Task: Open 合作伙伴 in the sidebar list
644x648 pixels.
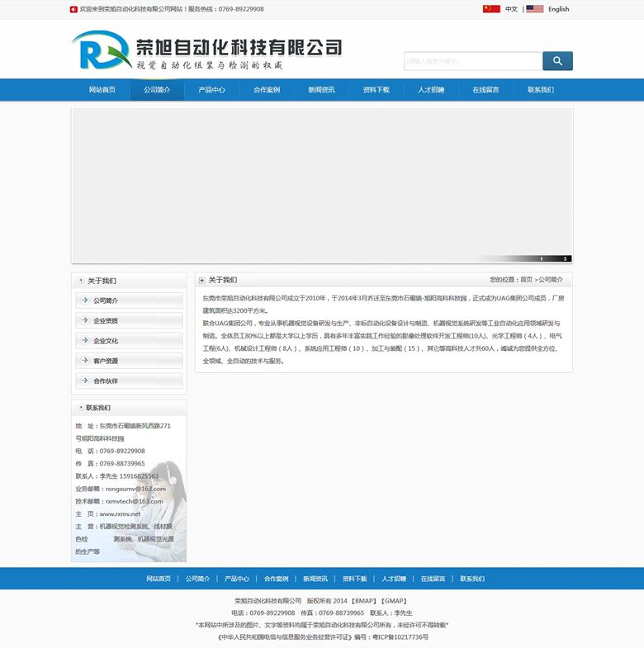Action: point(106,381)
